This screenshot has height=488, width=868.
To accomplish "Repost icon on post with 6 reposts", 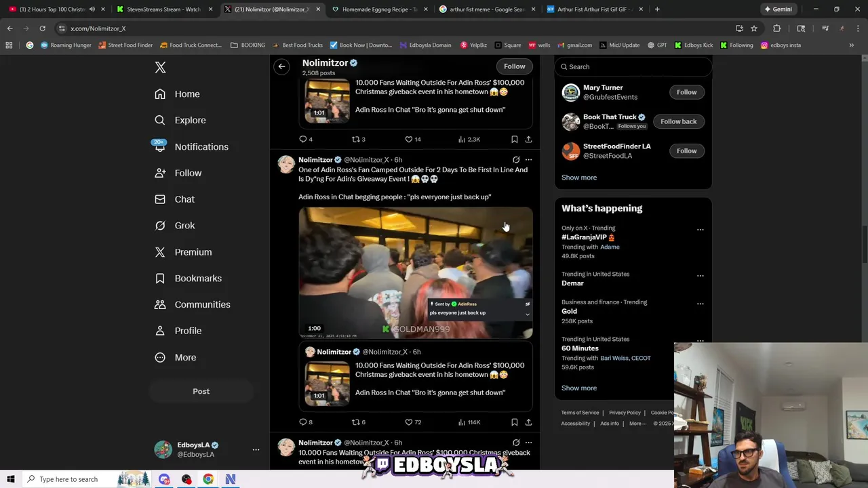I will point(355,422).
